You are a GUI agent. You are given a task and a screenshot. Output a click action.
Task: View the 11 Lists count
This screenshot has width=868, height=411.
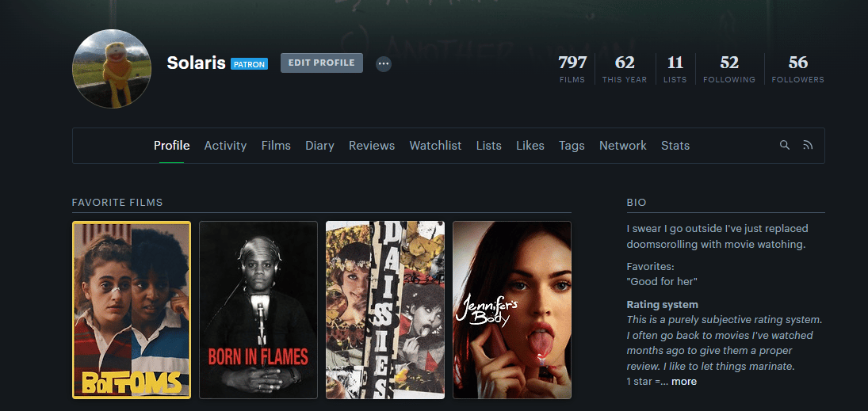[x=675, y=69]
